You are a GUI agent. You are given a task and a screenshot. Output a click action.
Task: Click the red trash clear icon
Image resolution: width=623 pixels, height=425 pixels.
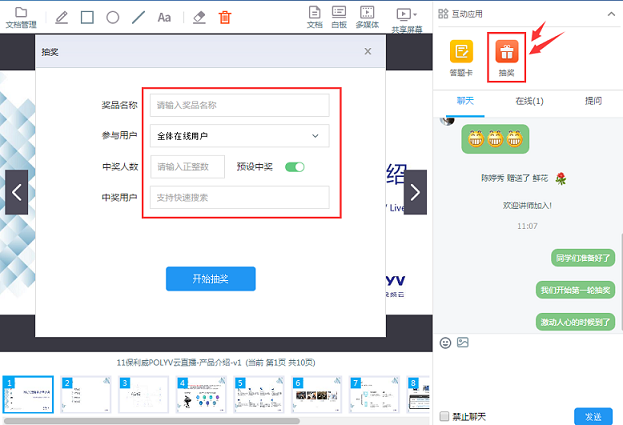pyautogui.click(x=225, y=17)
